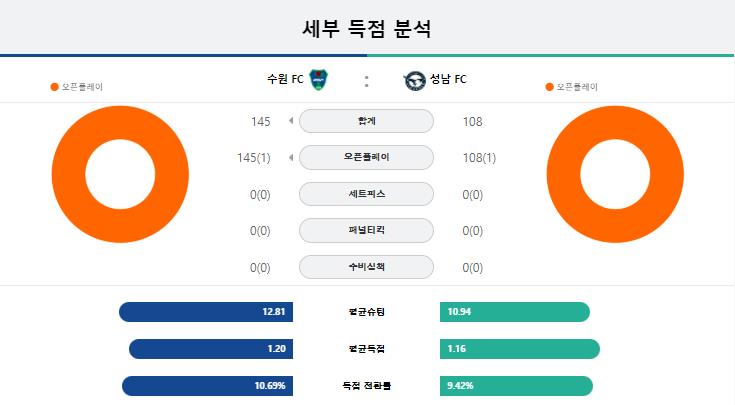Select the 합계 pill button
735x405 pixels.
[366, 121]
